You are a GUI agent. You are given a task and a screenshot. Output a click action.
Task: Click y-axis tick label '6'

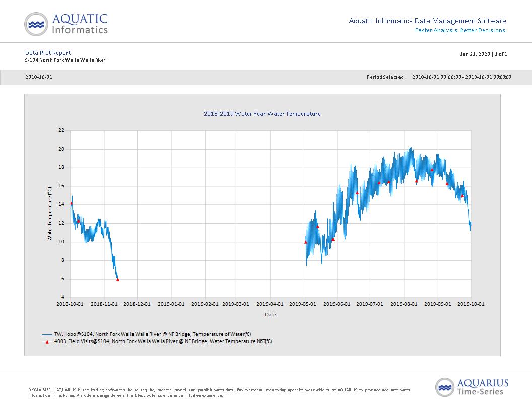[x=63, y=279]
